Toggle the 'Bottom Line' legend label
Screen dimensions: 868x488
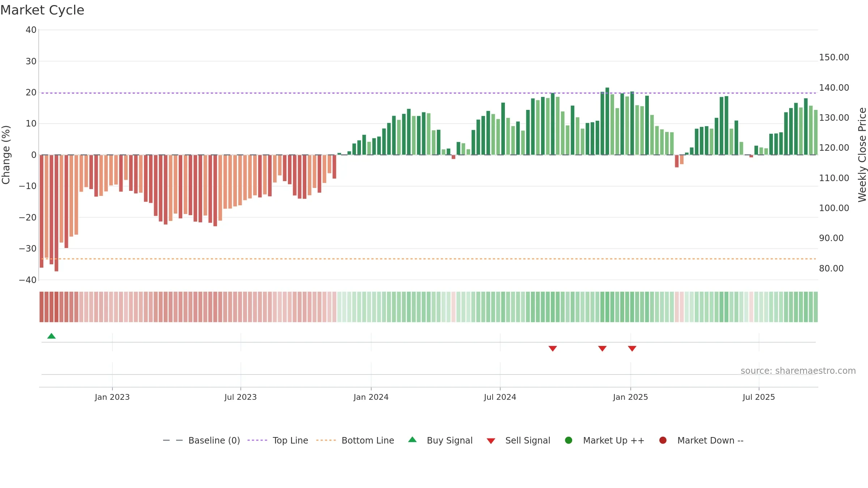[x=368, y=441]
